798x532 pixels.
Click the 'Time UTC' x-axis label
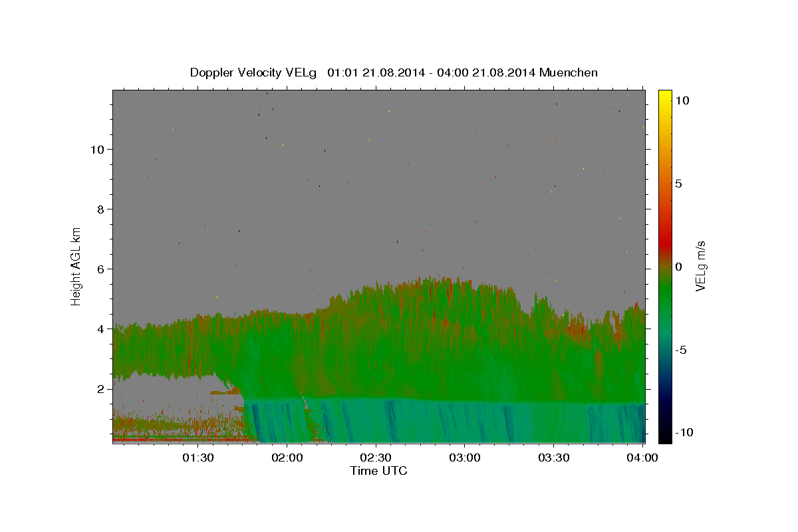(x=378, y=471)
